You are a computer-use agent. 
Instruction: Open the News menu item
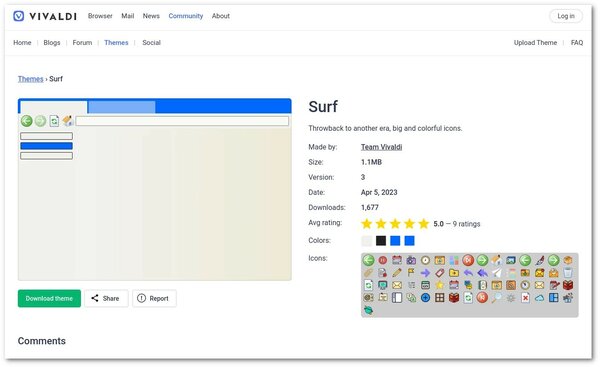click(151, 16)
